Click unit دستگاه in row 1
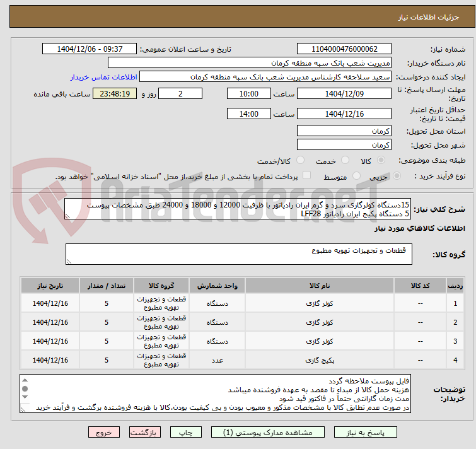The height and width of the screenshot is (449, 476). tap(218, 303)
